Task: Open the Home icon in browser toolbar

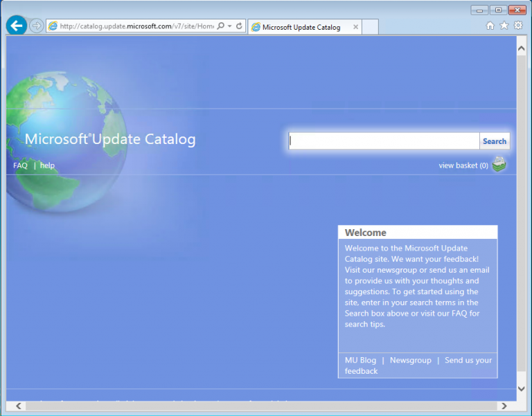Action: [490, 26]
